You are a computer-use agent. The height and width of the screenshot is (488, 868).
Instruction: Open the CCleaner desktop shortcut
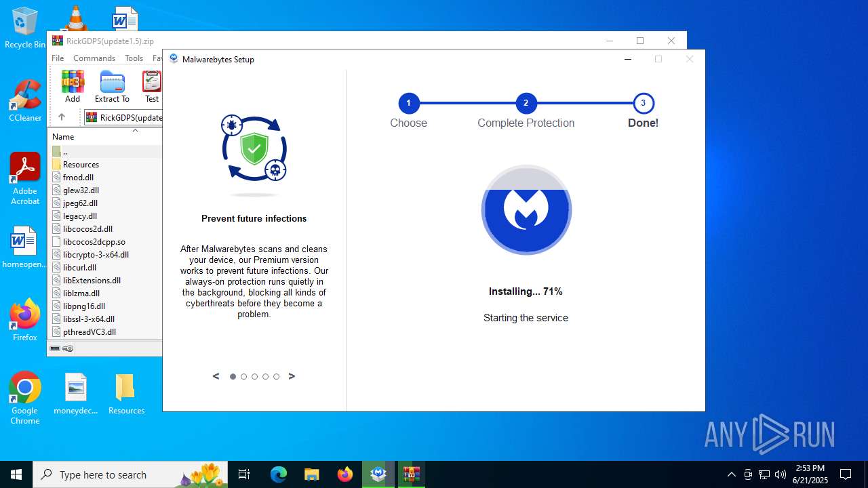coord(25,102)
